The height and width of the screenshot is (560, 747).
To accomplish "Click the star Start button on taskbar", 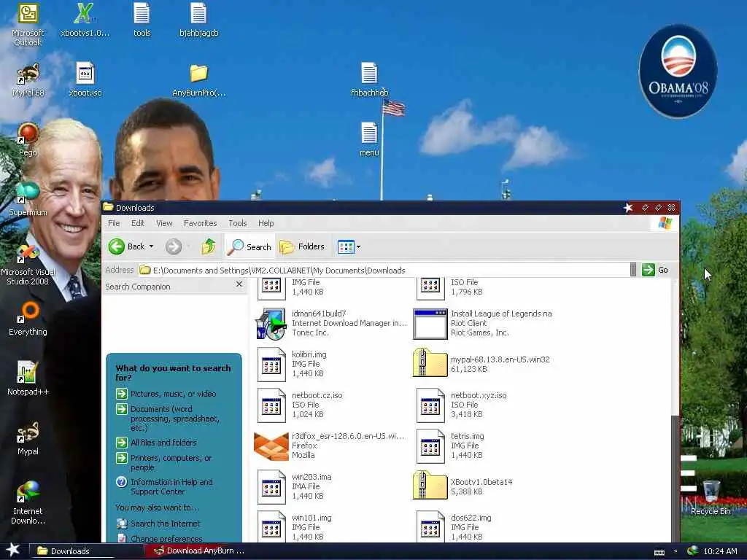I will (x=12, y=550).
